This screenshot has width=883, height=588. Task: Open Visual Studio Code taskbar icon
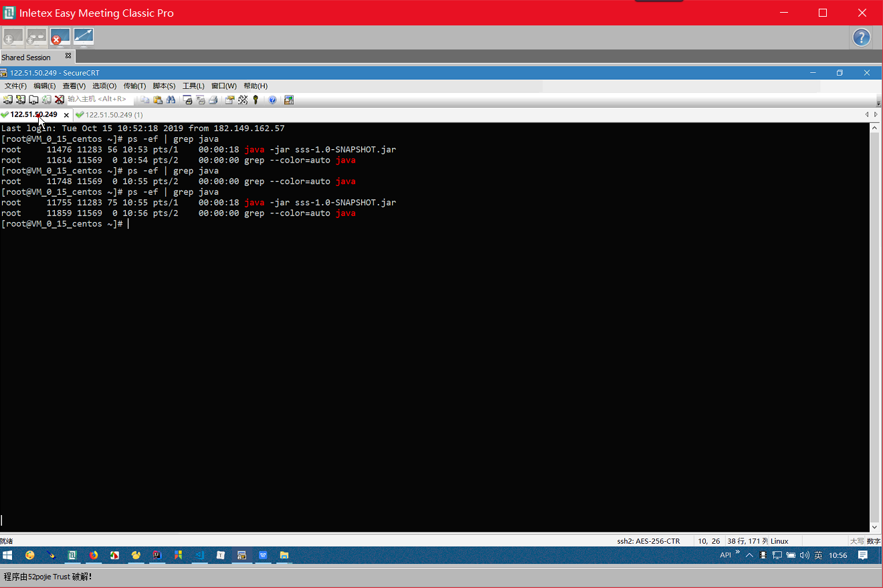click(x=199, y=555)
